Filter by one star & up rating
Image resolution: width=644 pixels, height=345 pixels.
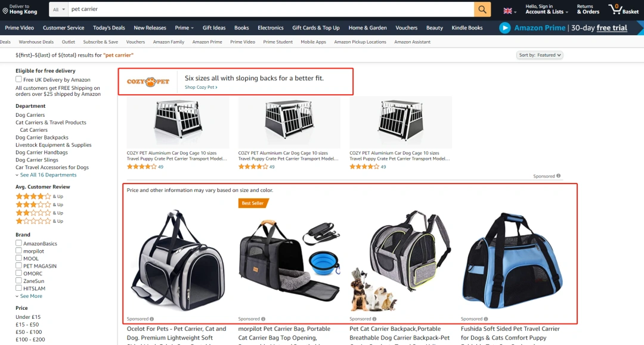[x=39, y=221]
